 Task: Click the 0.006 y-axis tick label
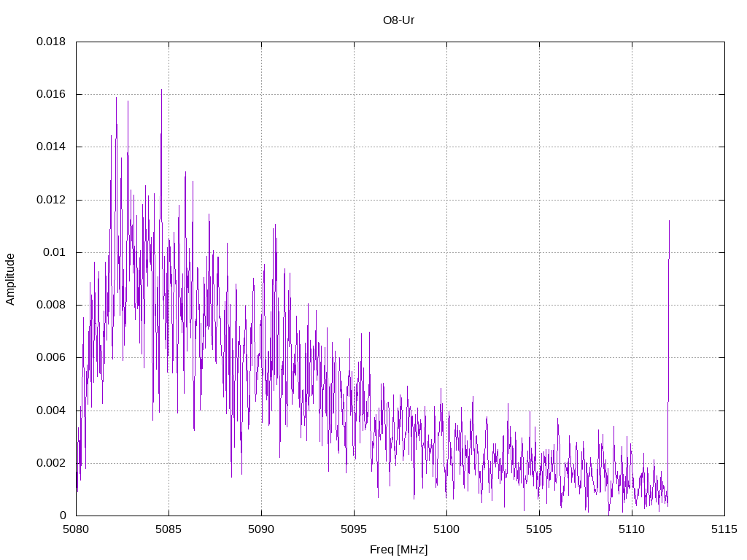(x=51, y=357)
